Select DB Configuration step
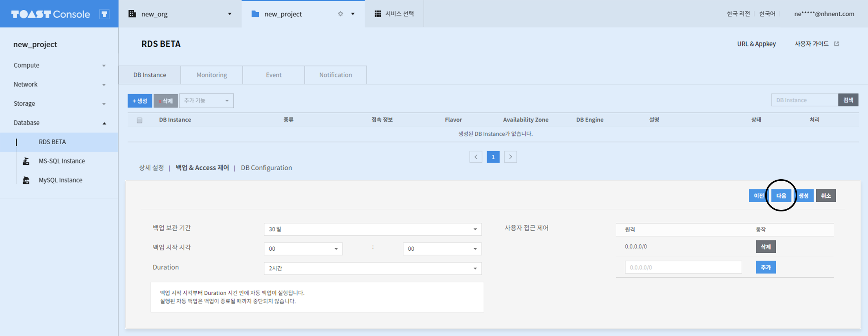This screenshot has width=868, height=336. coord(266,168)
